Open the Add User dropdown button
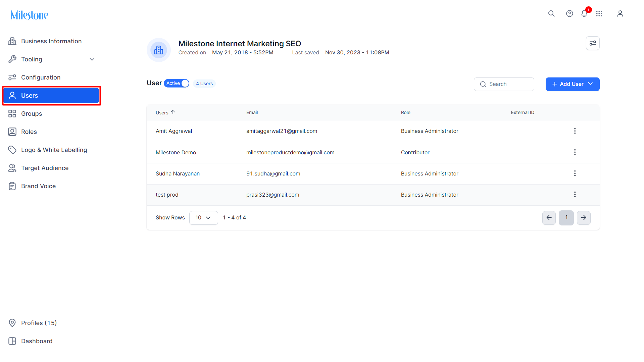 [x=573, y=84]
